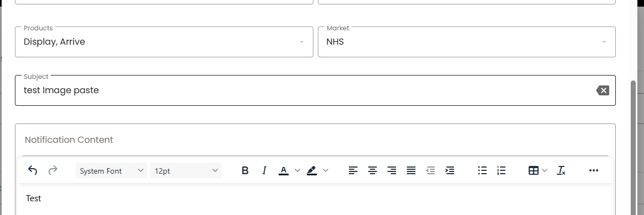644x215 pixels.
Task: Open the more options ellipsis menu
Action: (x=593, y=170)
